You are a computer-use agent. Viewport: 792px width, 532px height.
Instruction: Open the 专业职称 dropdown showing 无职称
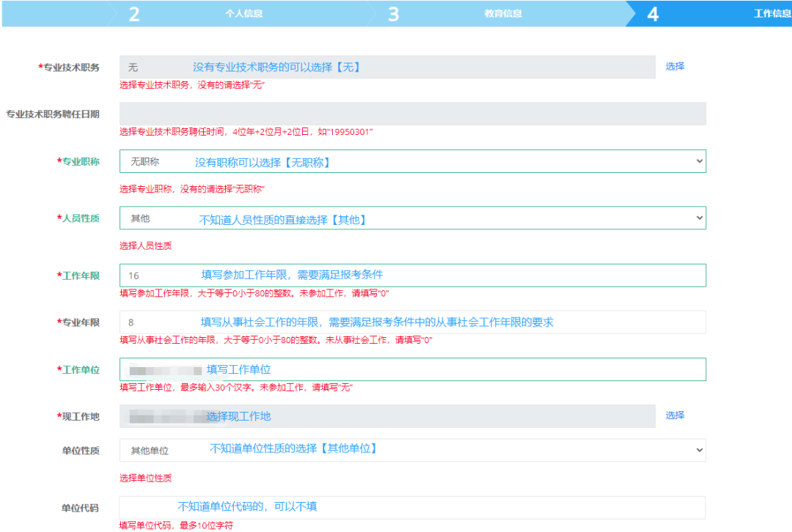pyautogui.click(x=412, y=161)
